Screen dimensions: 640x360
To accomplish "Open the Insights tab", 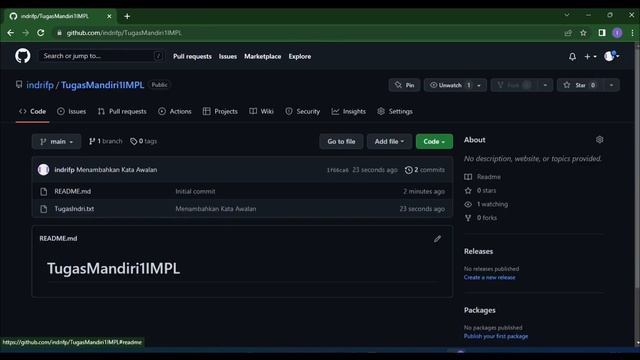I will (349, 111).
